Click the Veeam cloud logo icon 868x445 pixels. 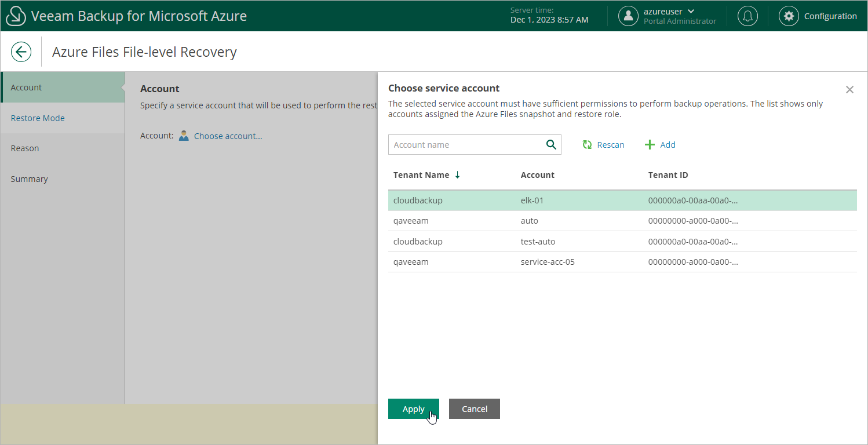point(16,16)
